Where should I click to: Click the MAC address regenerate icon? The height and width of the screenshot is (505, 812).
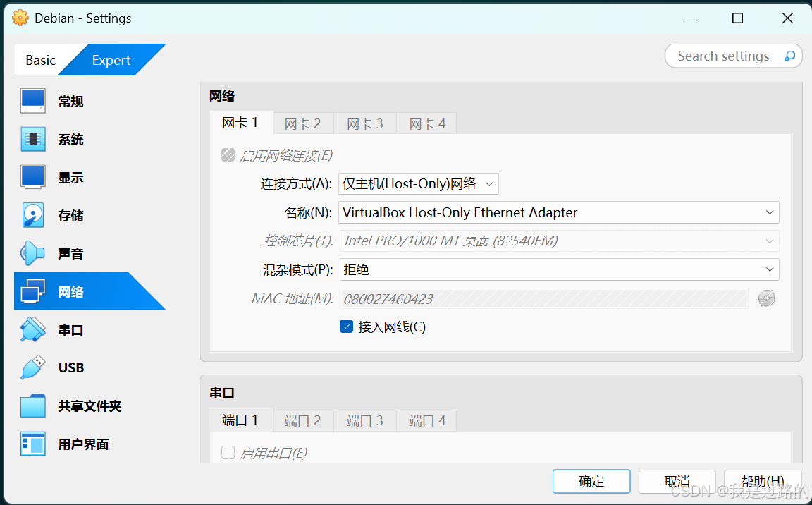pyautogui.click(x=766, y=299)
